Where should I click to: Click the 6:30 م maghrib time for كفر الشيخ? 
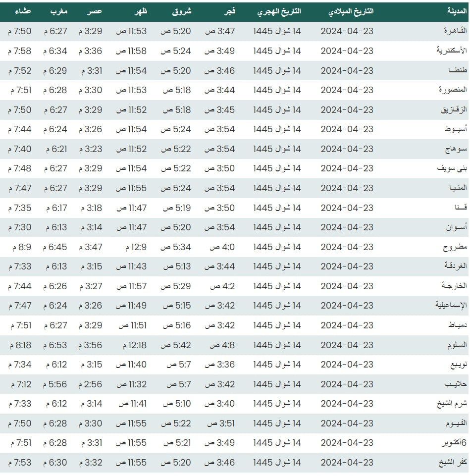pos(55,463)
